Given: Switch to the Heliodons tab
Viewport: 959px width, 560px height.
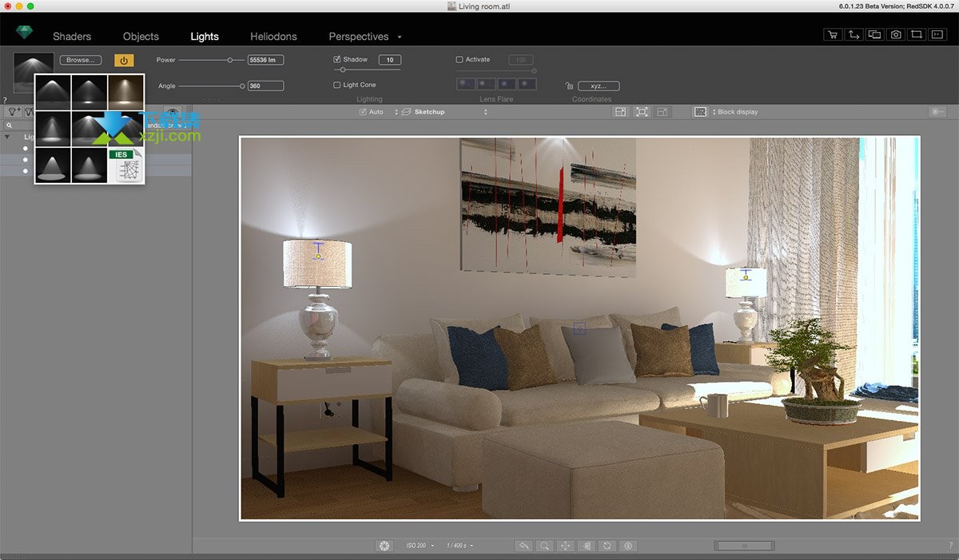Looking at the screenshot, I should click(x=273, y=37).
